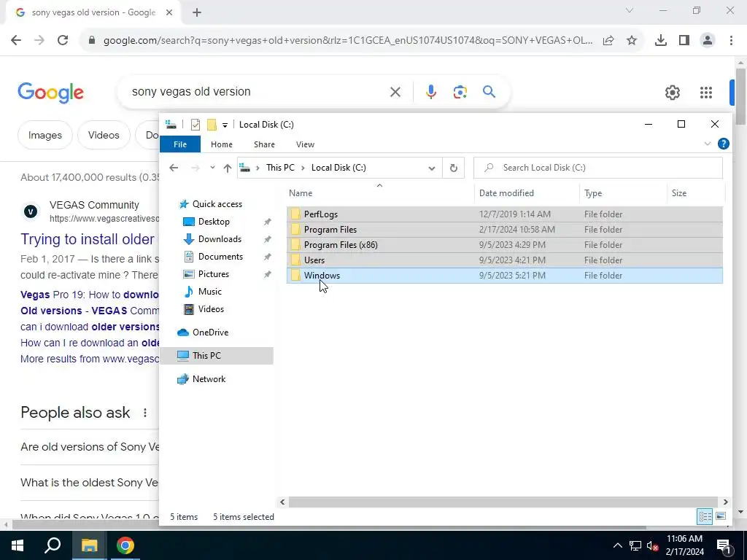Open notification center
This screenshot has height=560, width=747.
724,545
